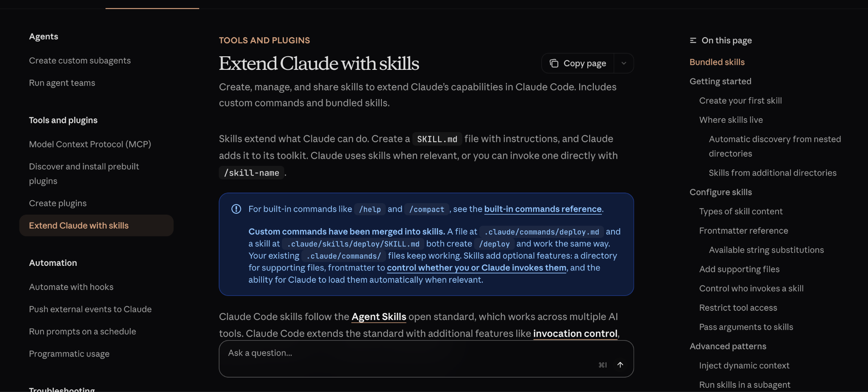Image resolution: width=868 pixels, height=392 pixels.
Task: Open the Agent Skills link in the text
Action: [x=378, y=316]
